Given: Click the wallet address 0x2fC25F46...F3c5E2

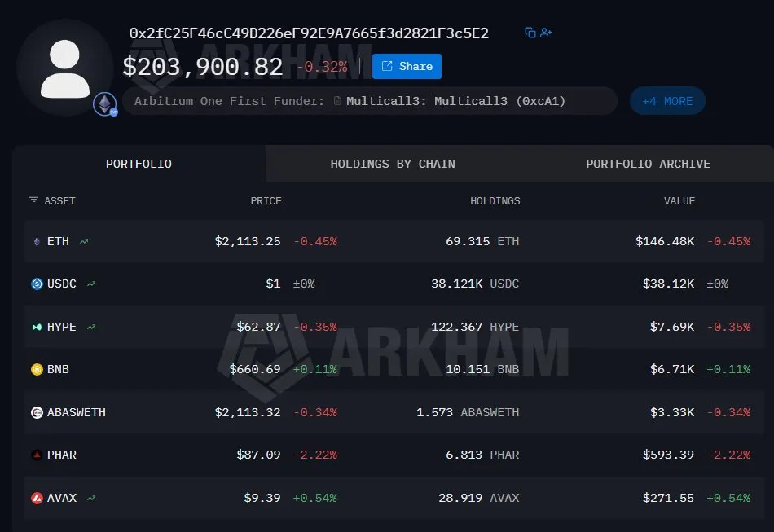Looking at the screenshot, I should (309, 33).
